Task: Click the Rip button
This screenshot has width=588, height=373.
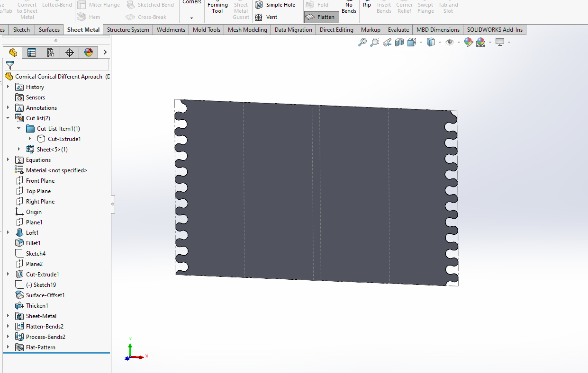Action: (367, 5)
